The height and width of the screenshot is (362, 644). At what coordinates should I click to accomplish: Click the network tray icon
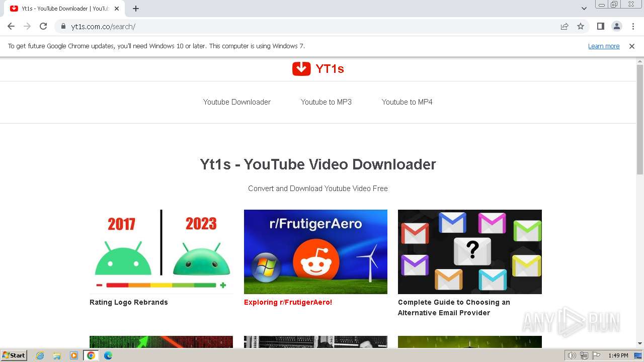(x=584, y=355)
